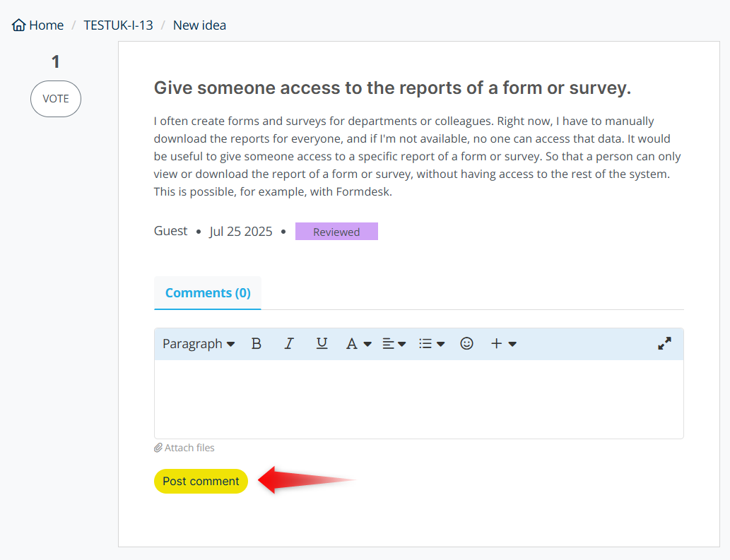This screenshot has height=560, width=730.
Task: Click the Attach files paperclip link
Action: tap(184, 448)
